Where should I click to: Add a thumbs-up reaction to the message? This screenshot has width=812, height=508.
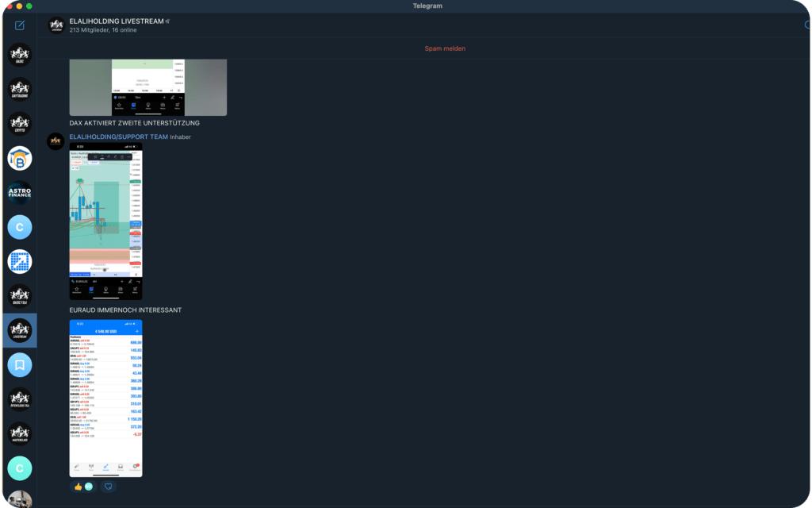(82, 487)
